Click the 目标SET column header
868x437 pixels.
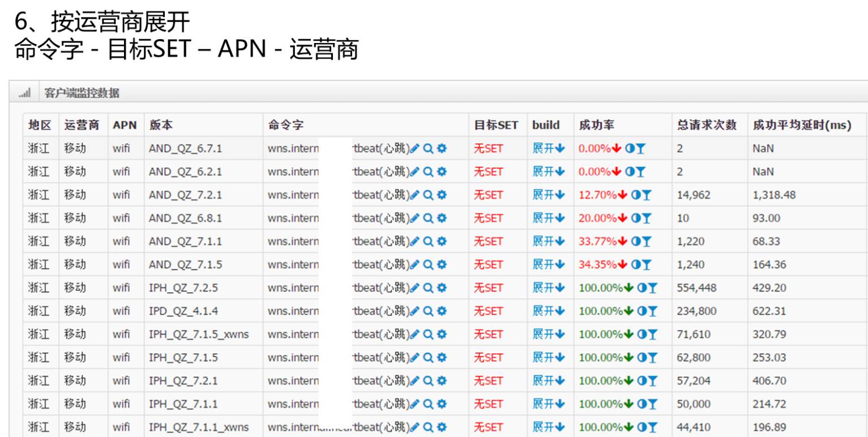pos(496,125)
